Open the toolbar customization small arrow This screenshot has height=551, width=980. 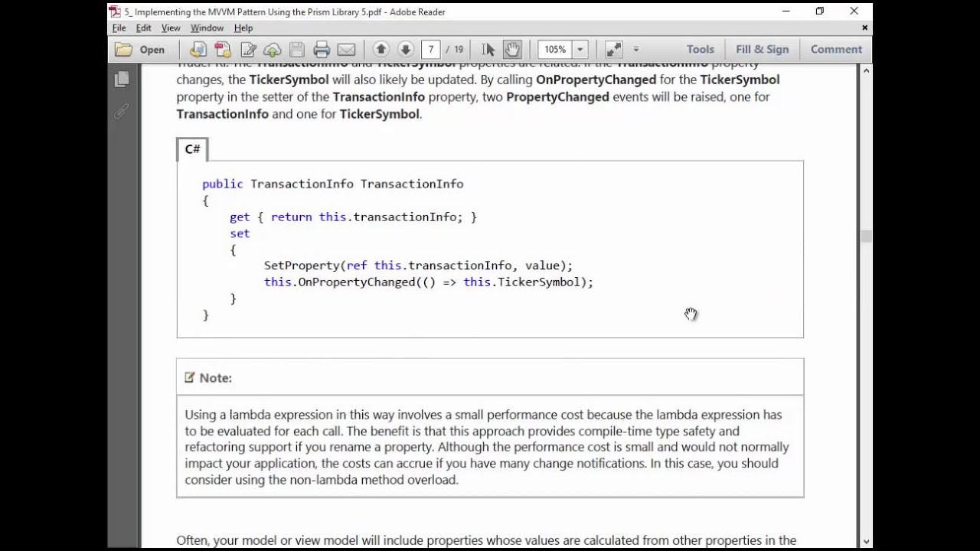[x=635, y=50]
